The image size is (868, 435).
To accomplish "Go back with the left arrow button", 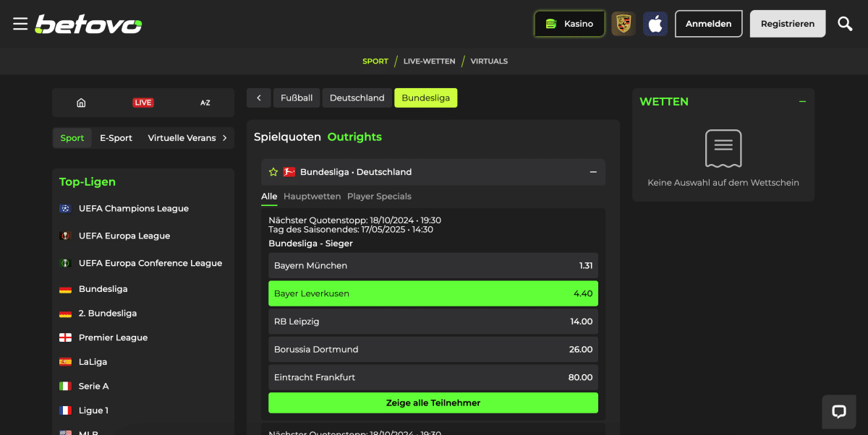I will coord(258,98).
